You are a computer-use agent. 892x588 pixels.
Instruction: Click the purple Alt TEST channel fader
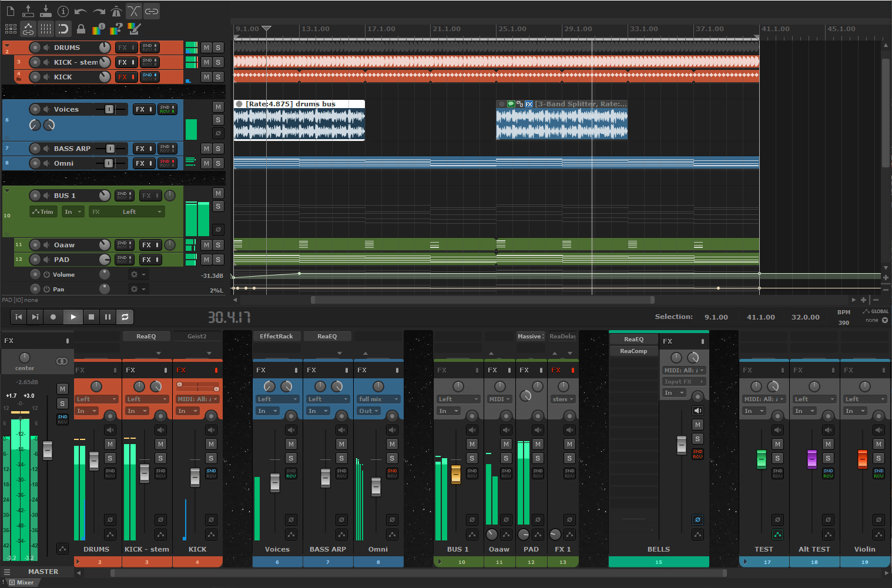[x=812, y=459]
